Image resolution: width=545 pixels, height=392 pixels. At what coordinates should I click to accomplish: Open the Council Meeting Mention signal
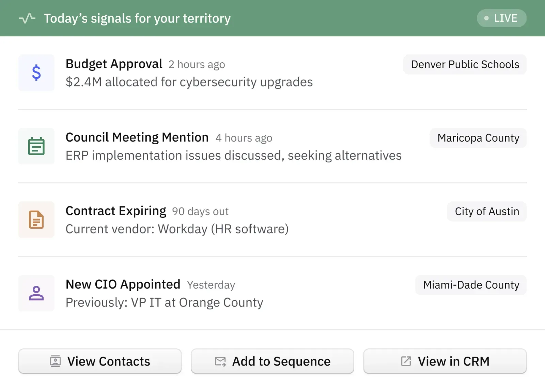[137, 137]
